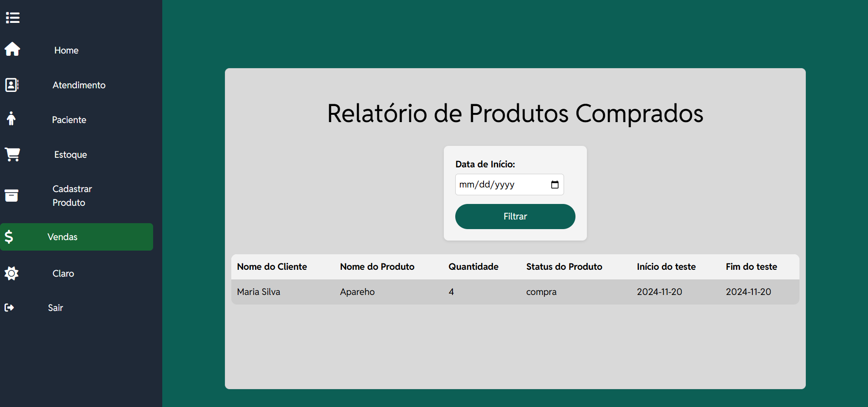The width and height of the screenshot is (868, 407).
Task: Click the Sair logout link
Action: (x=55, y=308)
